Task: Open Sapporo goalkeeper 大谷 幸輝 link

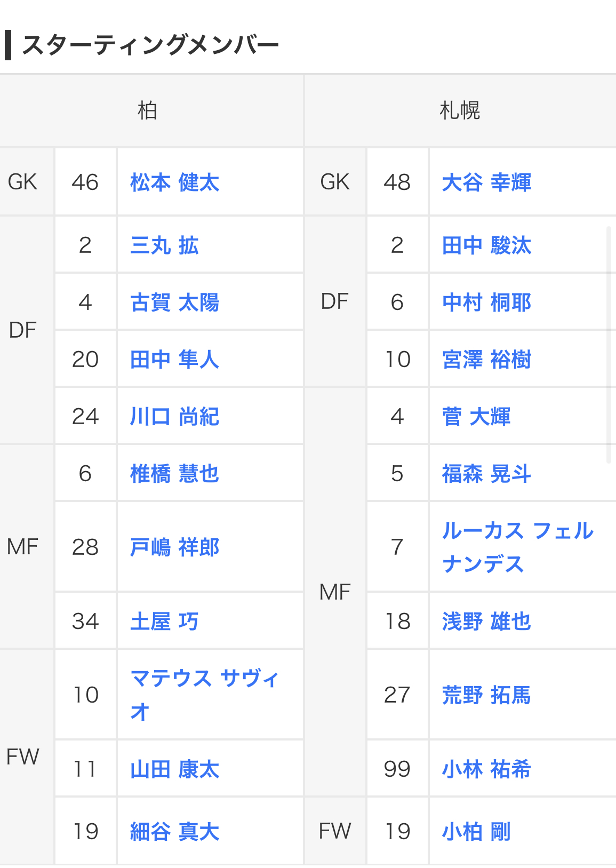Action: click(486, 182)
